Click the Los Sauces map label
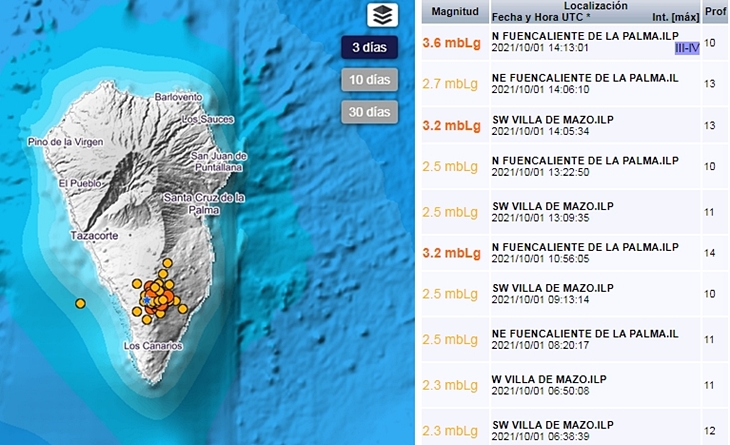730x445 pixels. [x=208, y=119]
